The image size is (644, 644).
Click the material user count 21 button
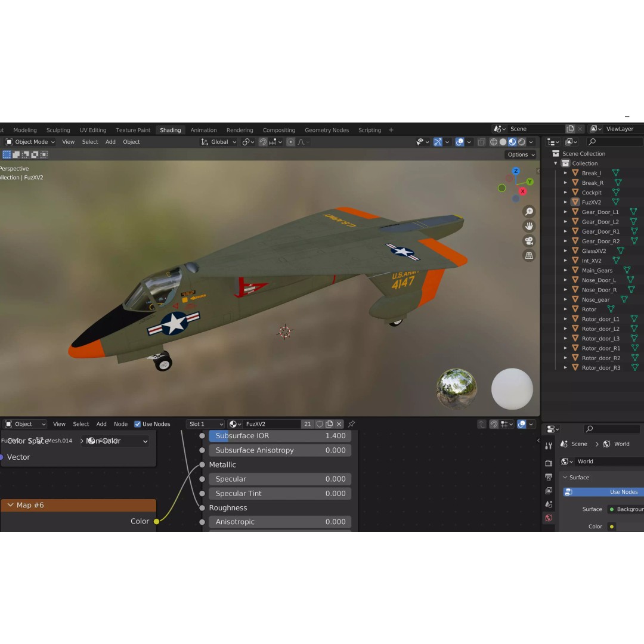pos(307,424)
